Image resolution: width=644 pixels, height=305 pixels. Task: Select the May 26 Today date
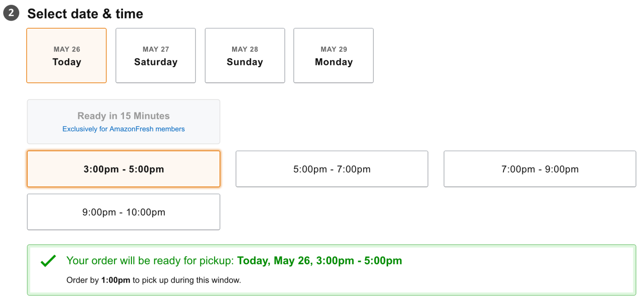[67, 56]
